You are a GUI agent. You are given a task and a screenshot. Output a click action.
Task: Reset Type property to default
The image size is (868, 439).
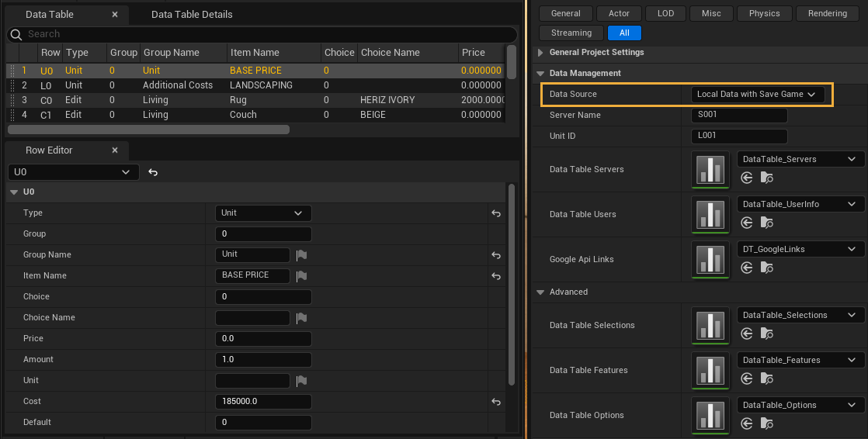point(496,213)
